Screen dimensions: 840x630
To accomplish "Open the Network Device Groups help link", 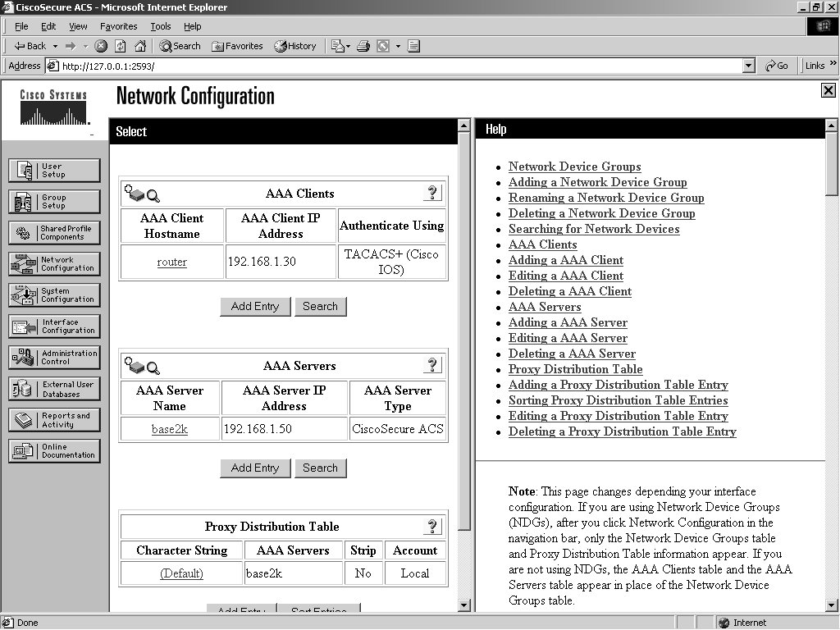I will click(x=575, y=167).
